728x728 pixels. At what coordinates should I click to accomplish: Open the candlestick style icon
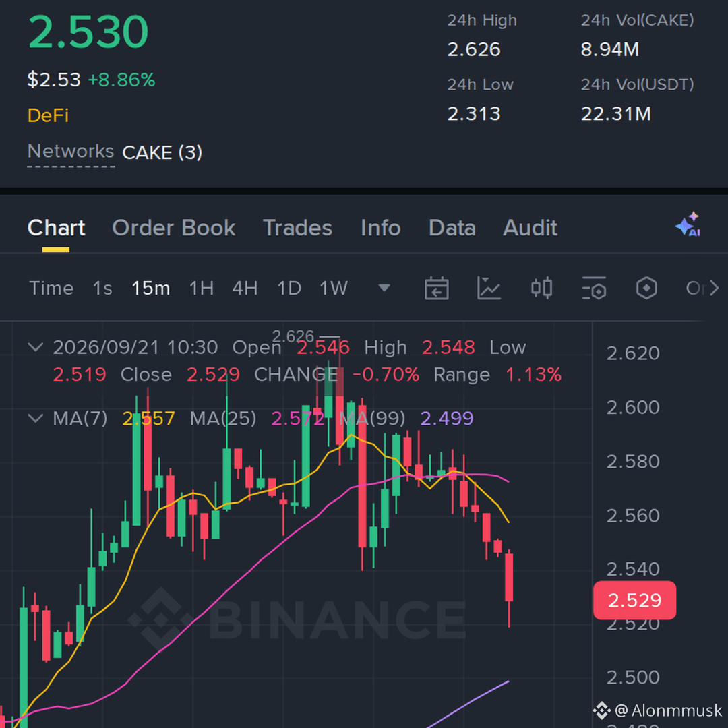pyautogui.click(x=541, y=289)
